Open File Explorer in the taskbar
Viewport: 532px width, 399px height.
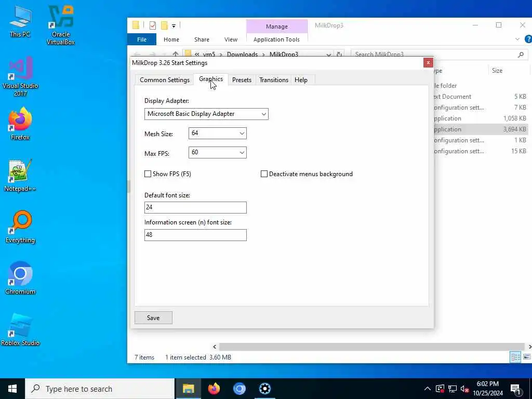pos(188,389)
